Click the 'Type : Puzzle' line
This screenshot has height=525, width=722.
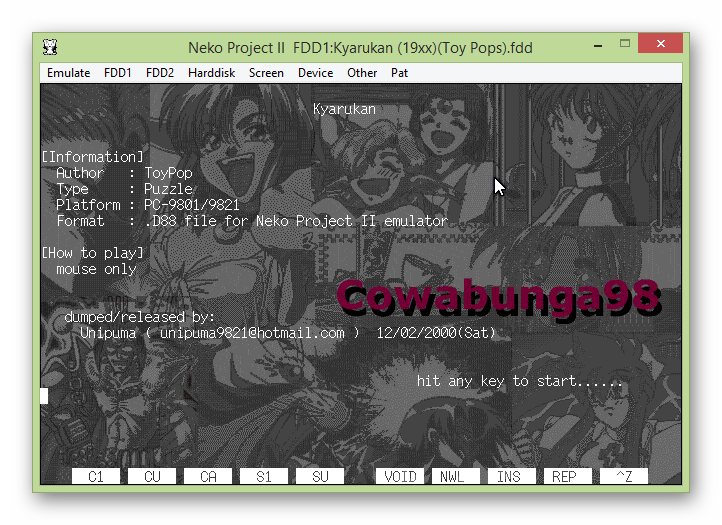(x=124, y=189)
